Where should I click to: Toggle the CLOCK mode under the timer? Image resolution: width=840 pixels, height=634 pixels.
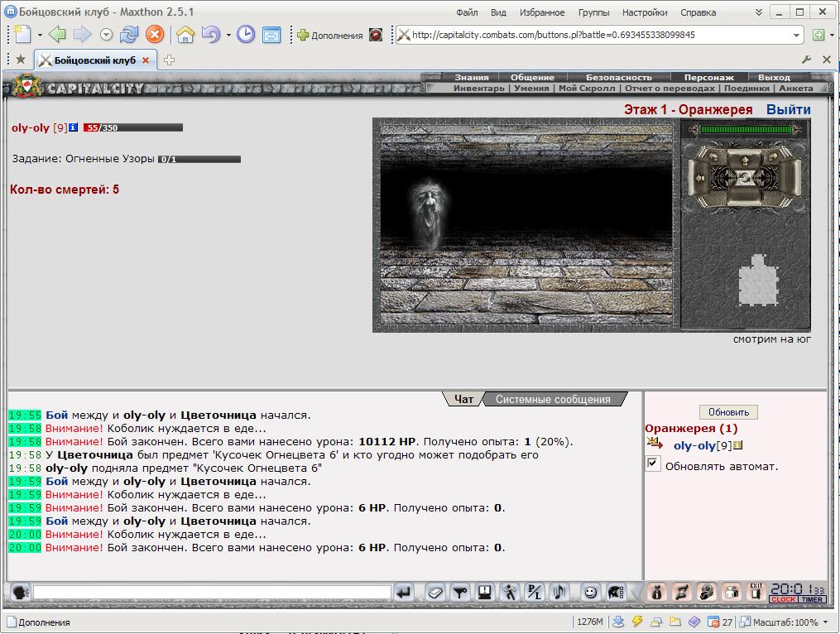coord(784,600)
